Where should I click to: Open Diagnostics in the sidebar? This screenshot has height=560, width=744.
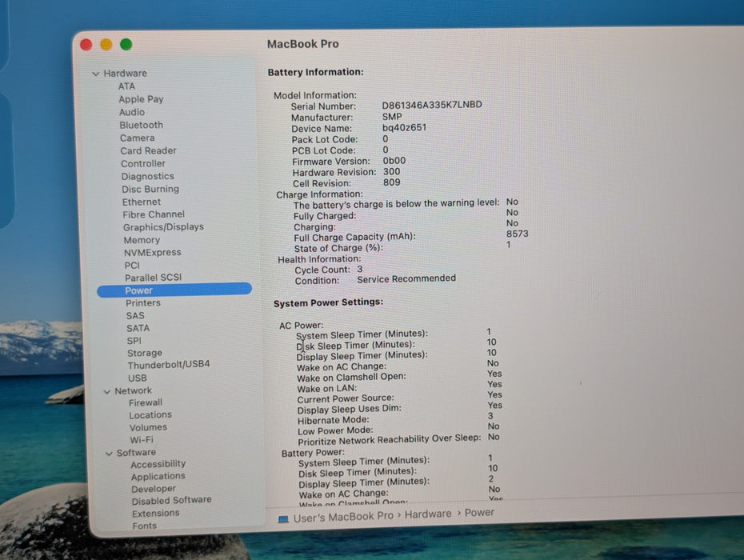point(147,177)
